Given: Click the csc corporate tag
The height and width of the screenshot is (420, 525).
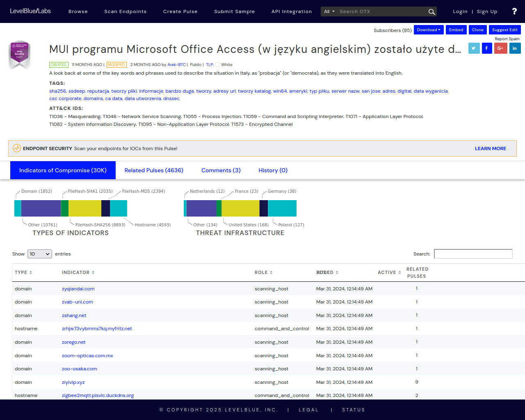Looking at the screenshot, I should 65,98.
